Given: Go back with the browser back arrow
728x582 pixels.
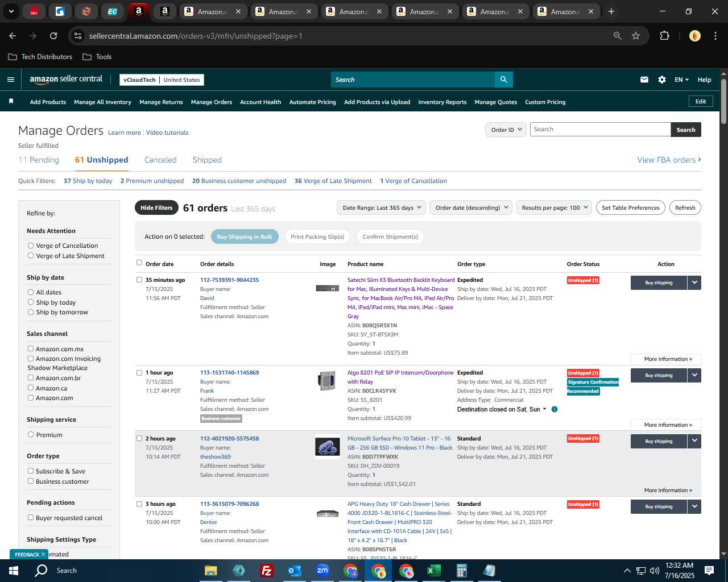Looking at the screenshot, I should click(x=13, y=36).
